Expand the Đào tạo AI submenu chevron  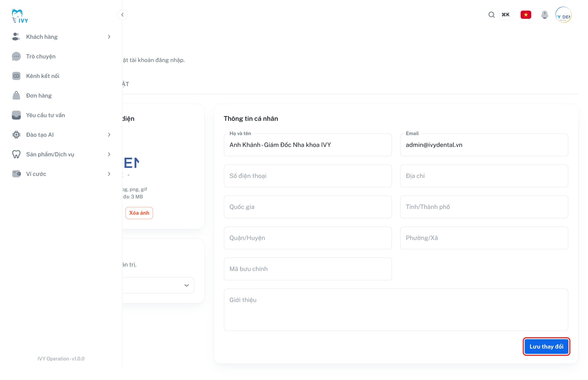109,135
